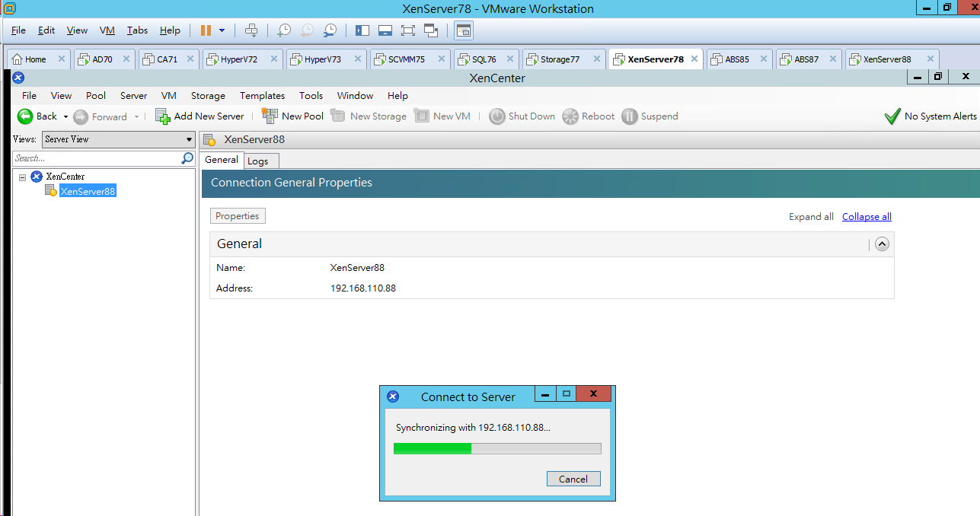980x516 pixels.
Task: Click the New Storage toolbar button
Action: 369,116
